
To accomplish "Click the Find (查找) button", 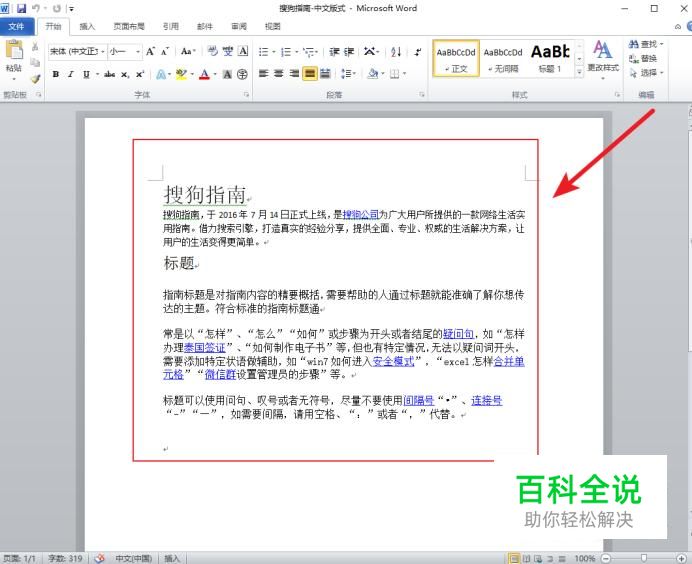I will (646, 44).
